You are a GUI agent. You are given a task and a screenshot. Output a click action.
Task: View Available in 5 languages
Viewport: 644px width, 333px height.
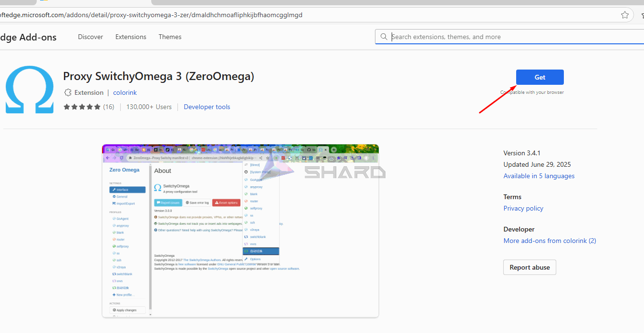(539, 176)
